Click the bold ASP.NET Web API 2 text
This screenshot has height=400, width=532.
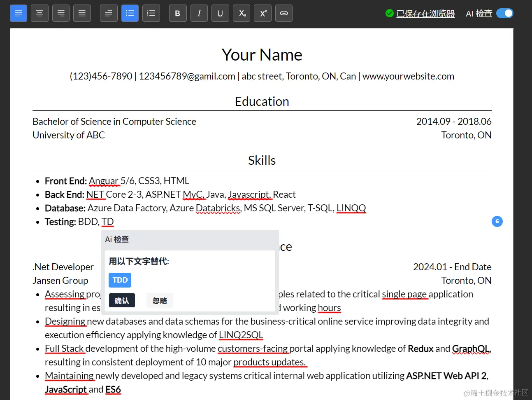click(x=446, y=376)
